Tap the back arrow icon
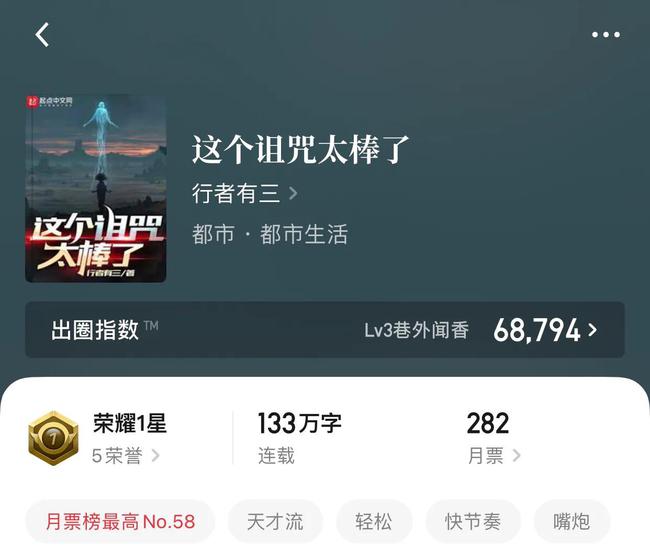Screen dimensions: 650x559 [42, 34]
